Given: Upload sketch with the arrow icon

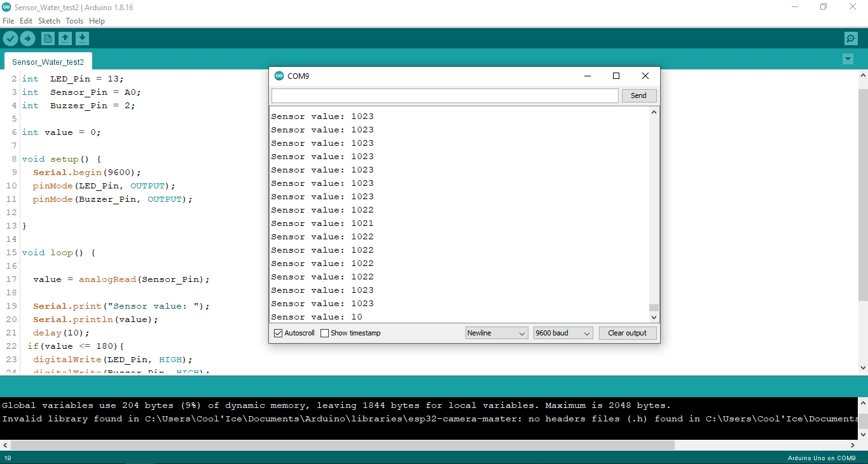Looking at the screenshot, I should pos(27,39).
